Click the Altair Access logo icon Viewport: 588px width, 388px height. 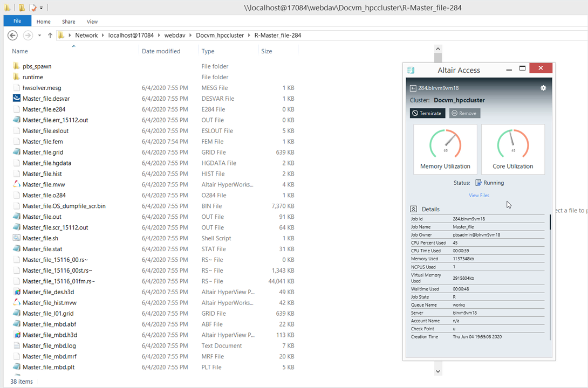coord(411,70)
